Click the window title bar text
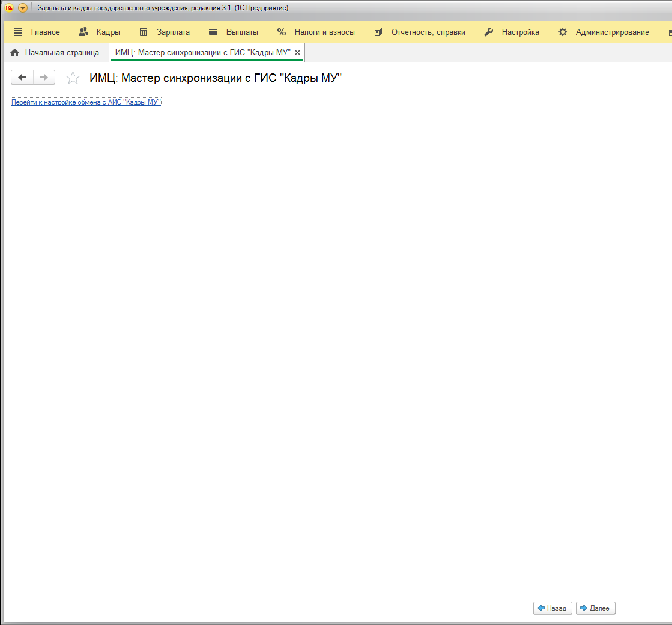Screen dimensions: 672x625 [163, 8]
